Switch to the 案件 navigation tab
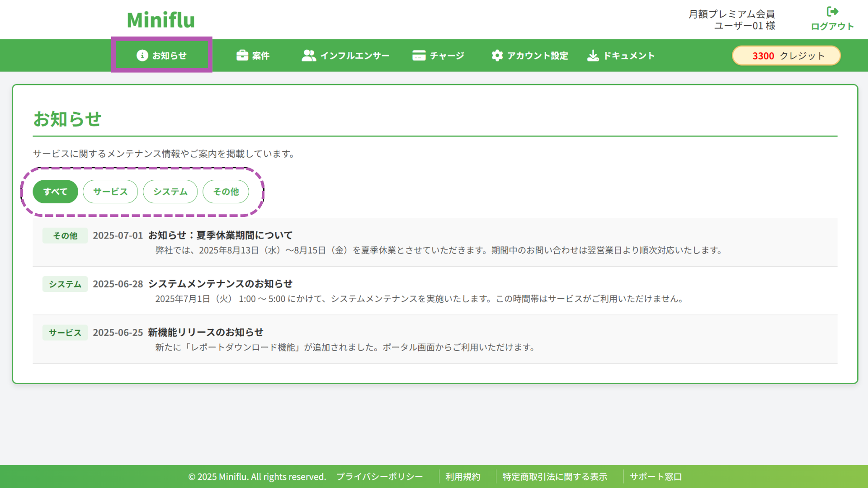The height and width of the screenshot is (488, 868). (253, 55)
